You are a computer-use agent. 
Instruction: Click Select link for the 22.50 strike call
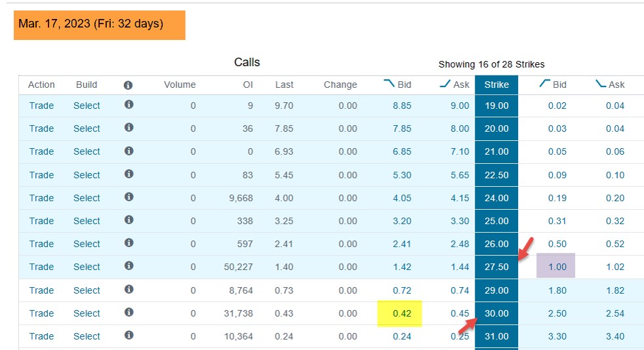pos(87,175)
